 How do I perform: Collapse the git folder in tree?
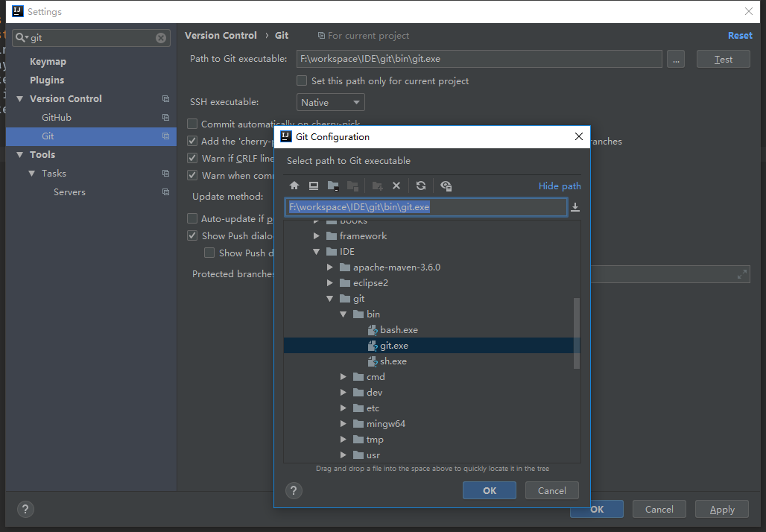(330, 299)
